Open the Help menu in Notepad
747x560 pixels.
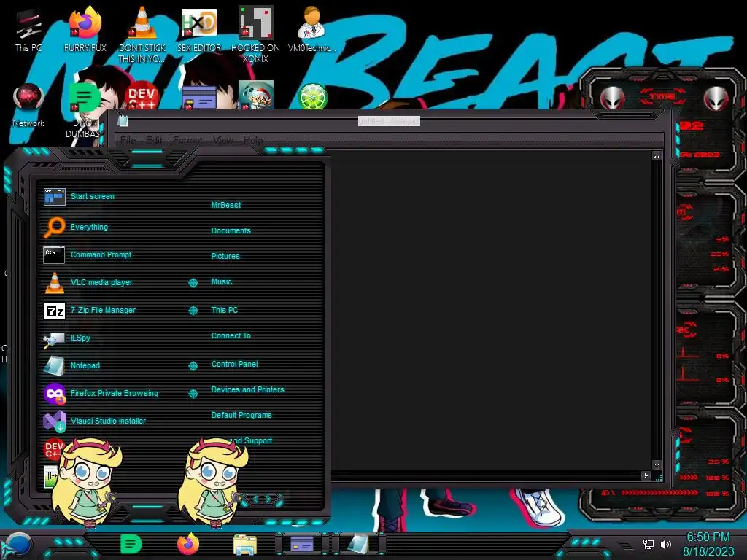[253, 140]
